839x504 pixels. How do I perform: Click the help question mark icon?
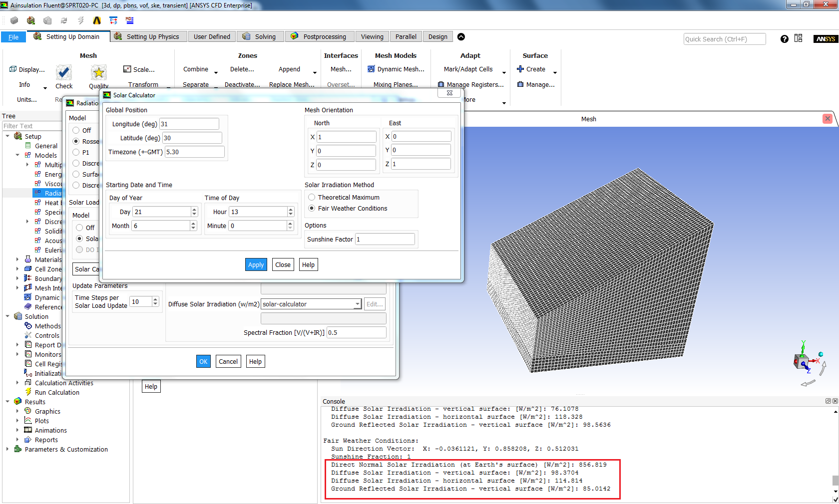point(784,38)
